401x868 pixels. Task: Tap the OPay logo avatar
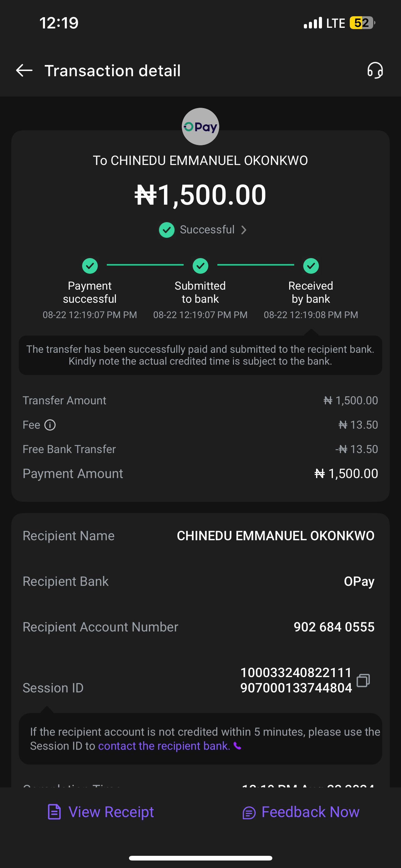200,127
